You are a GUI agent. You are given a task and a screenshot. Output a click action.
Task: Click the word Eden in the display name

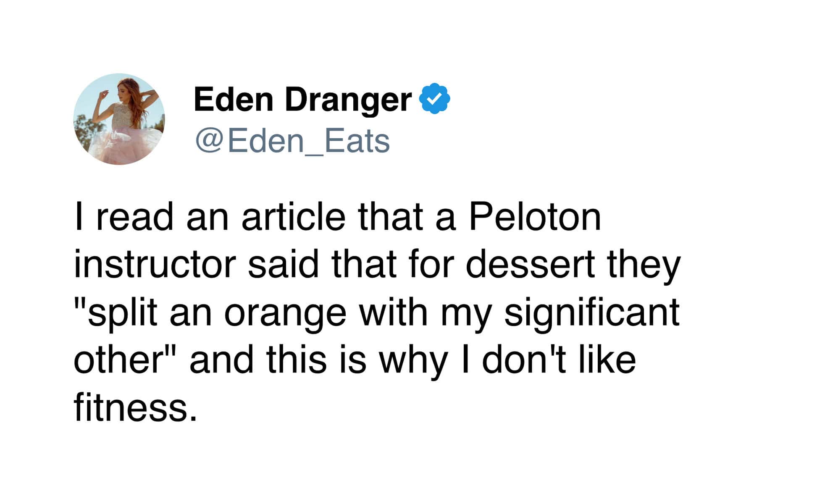(233, 100)
